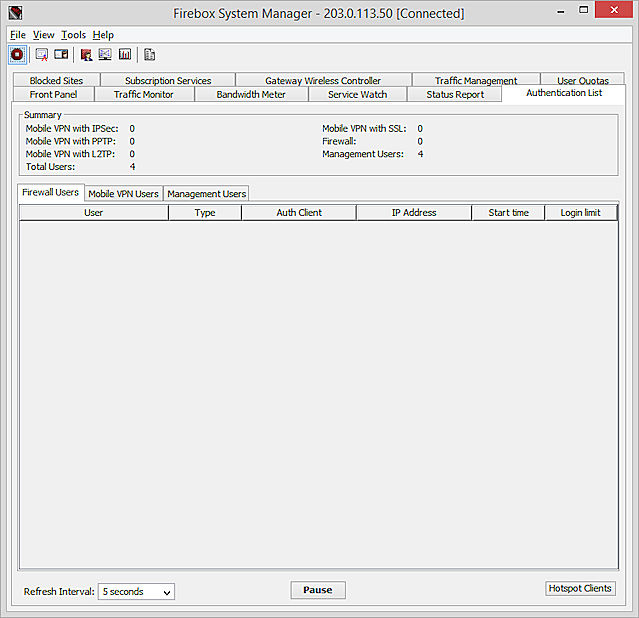Click the Hotspot Clients button

(x=580, y=589)
